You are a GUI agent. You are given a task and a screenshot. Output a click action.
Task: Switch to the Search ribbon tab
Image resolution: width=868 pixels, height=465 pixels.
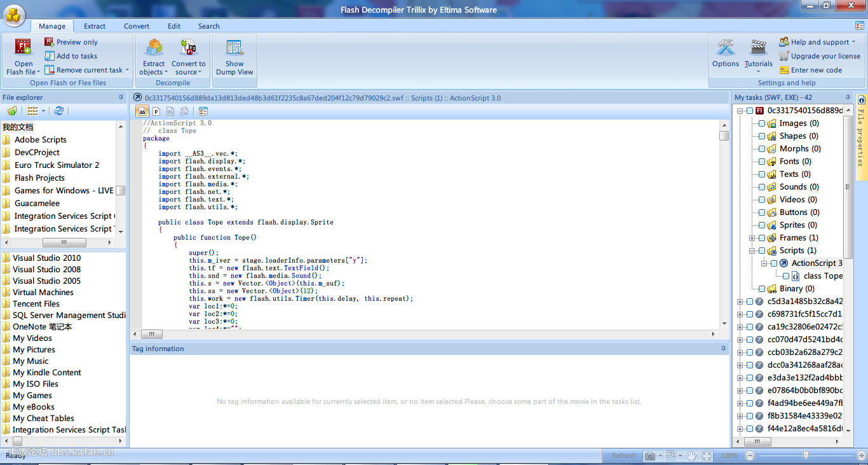point(208,26)
